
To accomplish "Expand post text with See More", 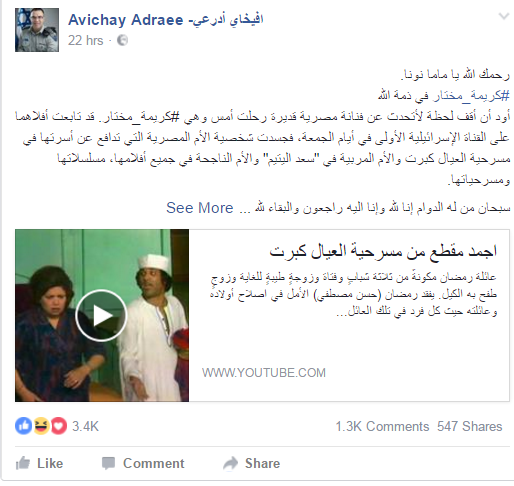I will coord(200,208).
